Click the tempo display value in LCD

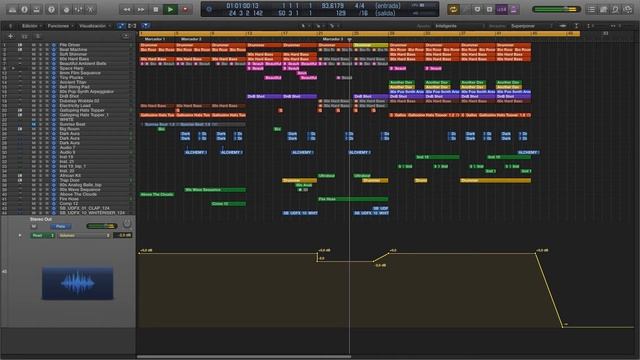click(333, 6)
